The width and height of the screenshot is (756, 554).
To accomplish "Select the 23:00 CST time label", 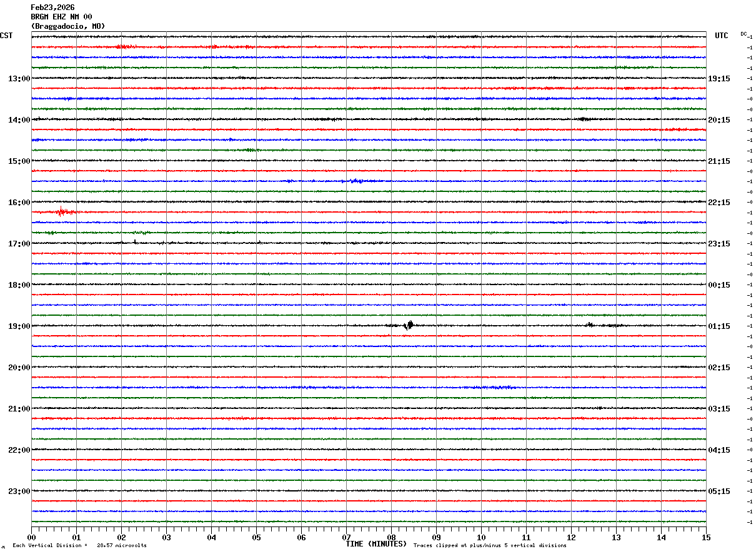I will click(19, 491).
